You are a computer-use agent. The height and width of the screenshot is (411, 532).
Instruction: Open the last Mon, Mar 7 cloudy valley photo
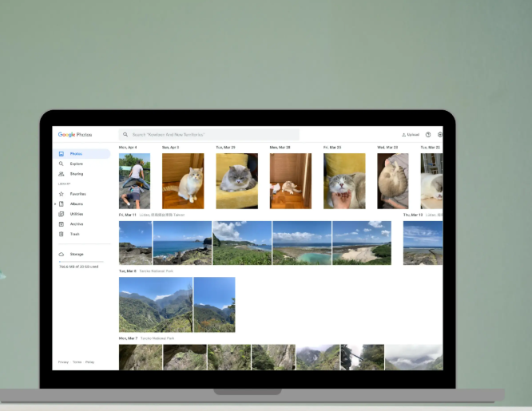[x=414, y=357]
